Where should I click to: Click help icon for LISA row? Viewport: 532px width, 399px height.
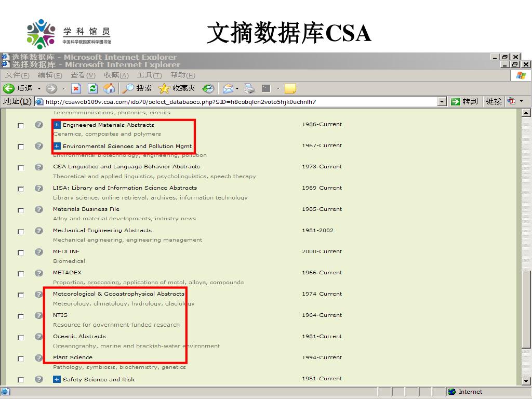point(39,188)
